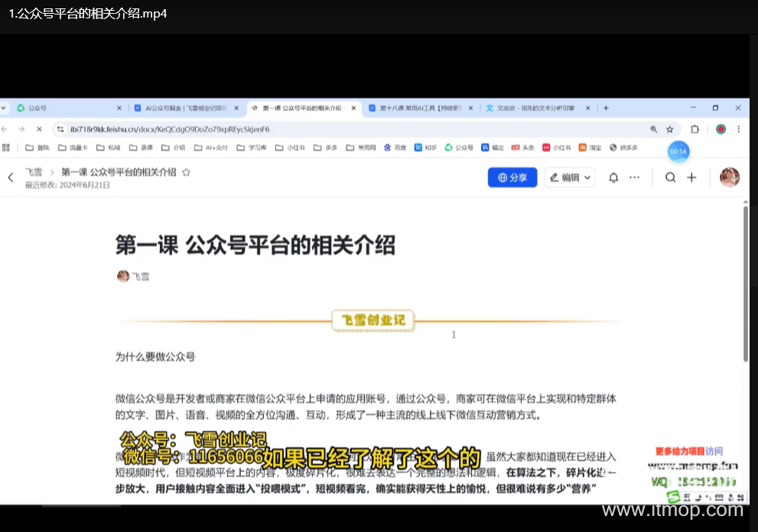Image resolution: width=758 pixels, height=532 pixels.
Task: Open the 稿定 bookmark
Action: pos(493,148)
